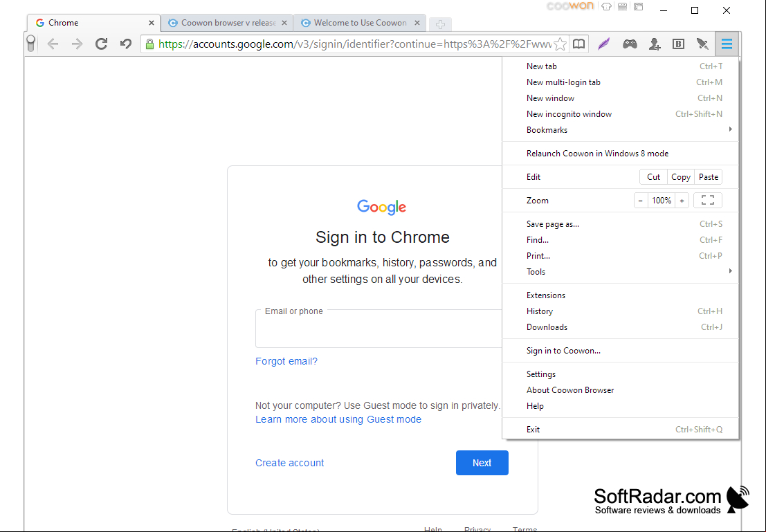Relaunch Coowon in Windows 8 mode

pyautogui.click(x=621, y=154)
